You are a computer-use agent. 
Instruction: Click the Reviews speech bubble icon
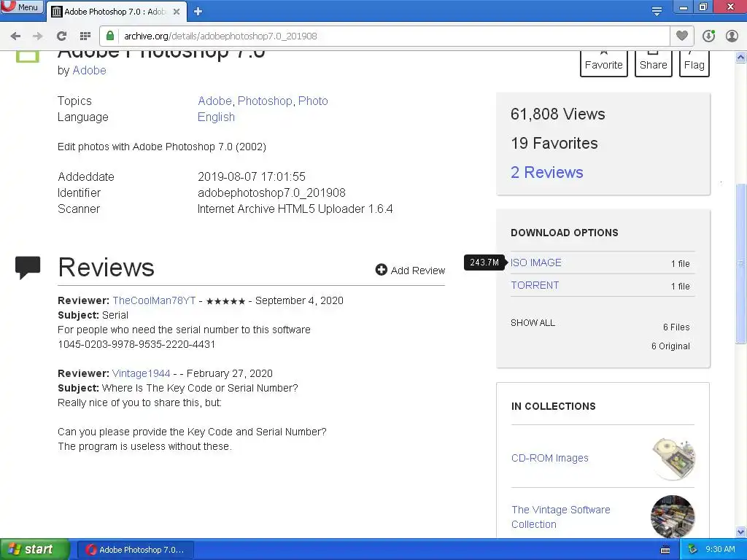pos(28,268)
